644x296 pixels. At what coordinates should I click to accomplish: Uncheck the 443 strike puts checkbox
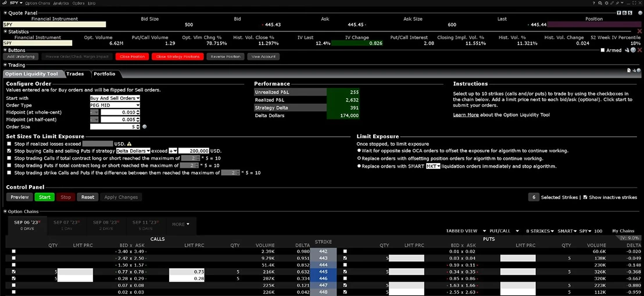click(x=345, y=258)
